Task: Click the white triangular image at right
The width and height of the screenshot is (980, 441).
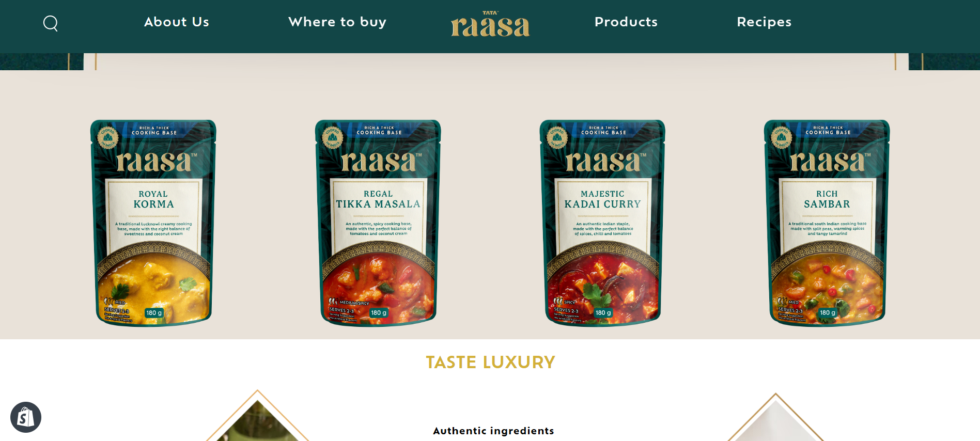Action: pyautogui.click(x=775, y=418)
